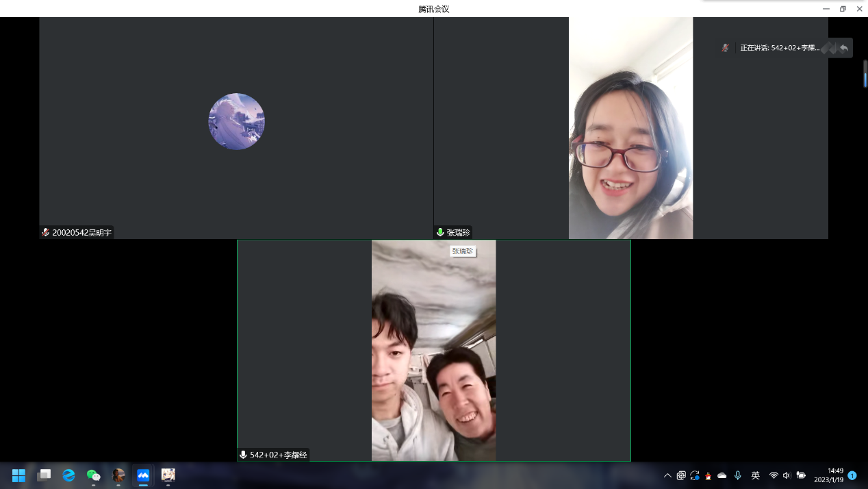
Task: Click 张瑞珍's video feed
Action: (630, 128)
